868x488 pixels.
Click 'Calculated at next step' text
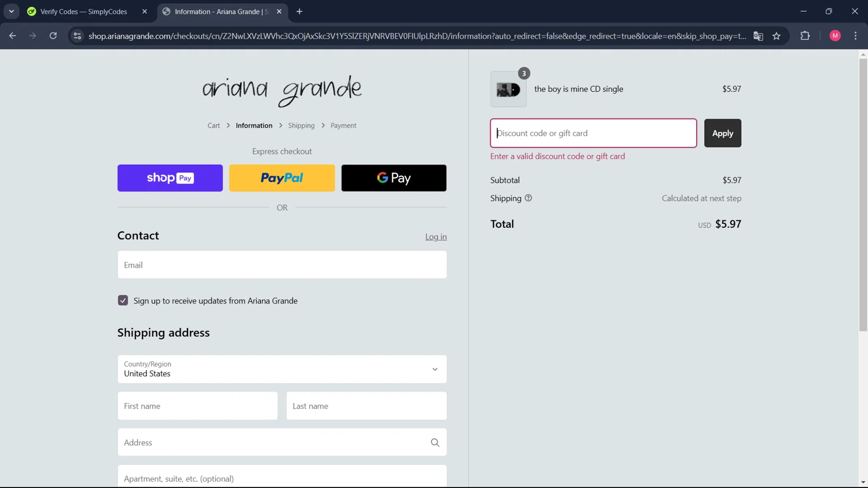701,198
